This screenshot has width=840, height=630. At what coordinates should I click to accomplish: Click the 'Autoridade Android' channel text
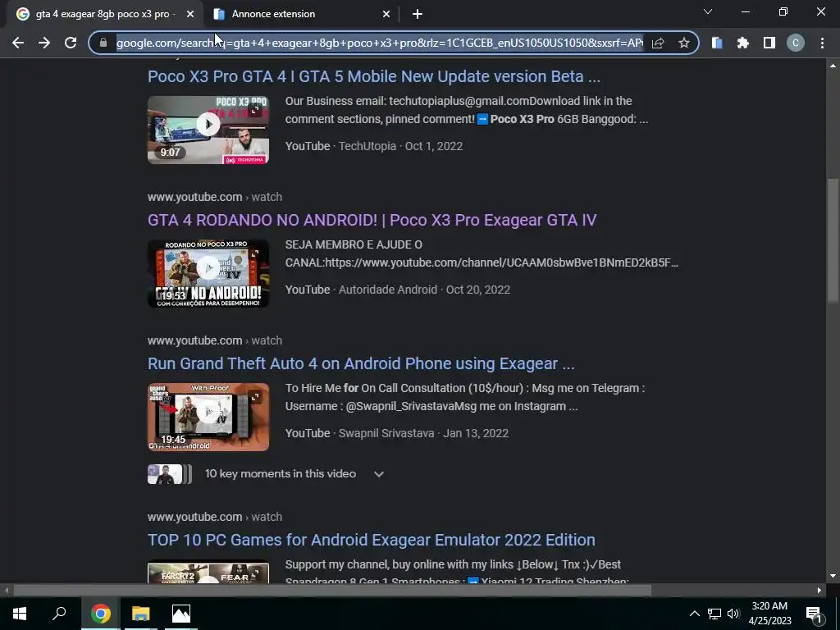[x=388, y=290]
